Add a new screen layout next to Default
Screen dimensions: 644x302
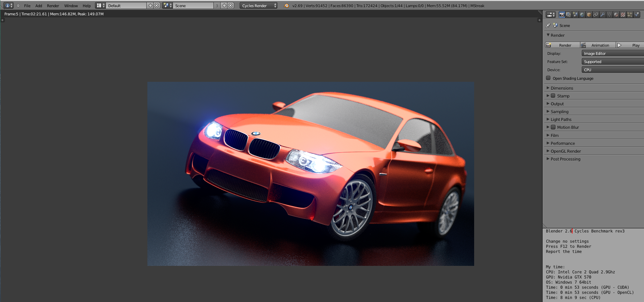pyautogui.click(x=150, y=5)
